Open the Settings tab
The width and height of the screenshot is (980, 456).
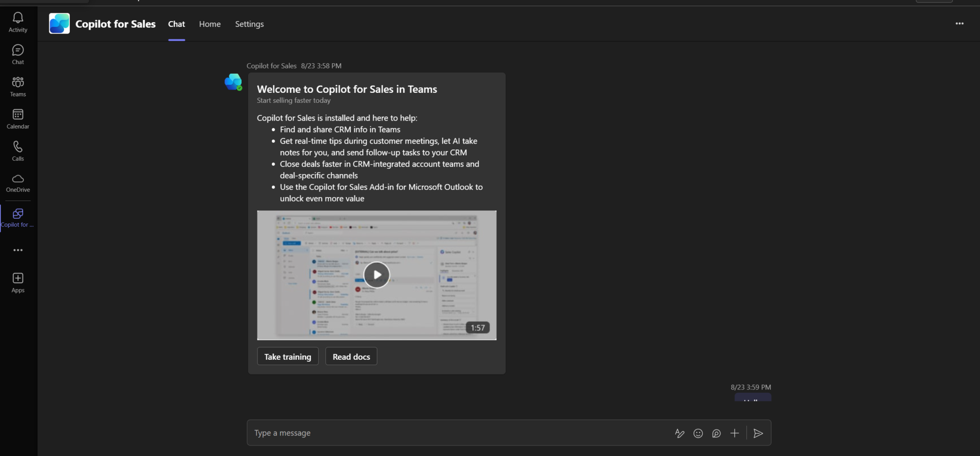(249, 24)
